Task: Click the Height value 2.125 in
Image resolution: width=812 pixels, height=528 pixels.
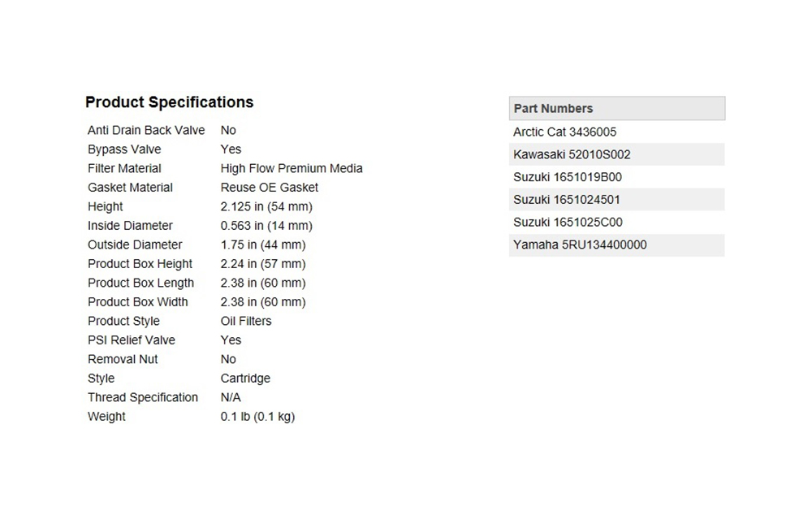Action: click(266, 207)
